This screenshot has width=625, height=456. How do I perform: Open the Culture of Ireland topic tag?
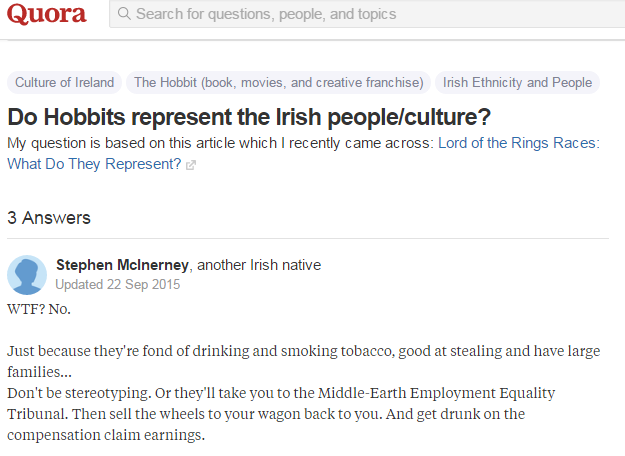point(65,83)
